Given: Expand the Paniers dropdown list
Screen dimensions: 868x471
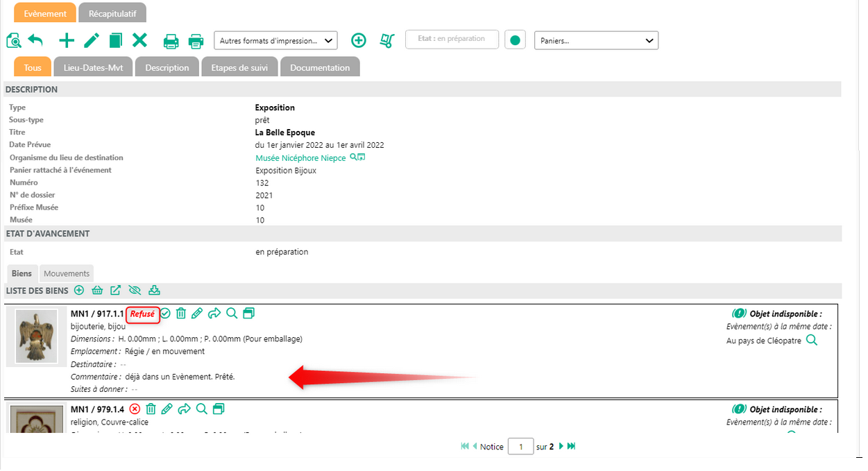Looking at the screenshot, I should pos(596,41).
